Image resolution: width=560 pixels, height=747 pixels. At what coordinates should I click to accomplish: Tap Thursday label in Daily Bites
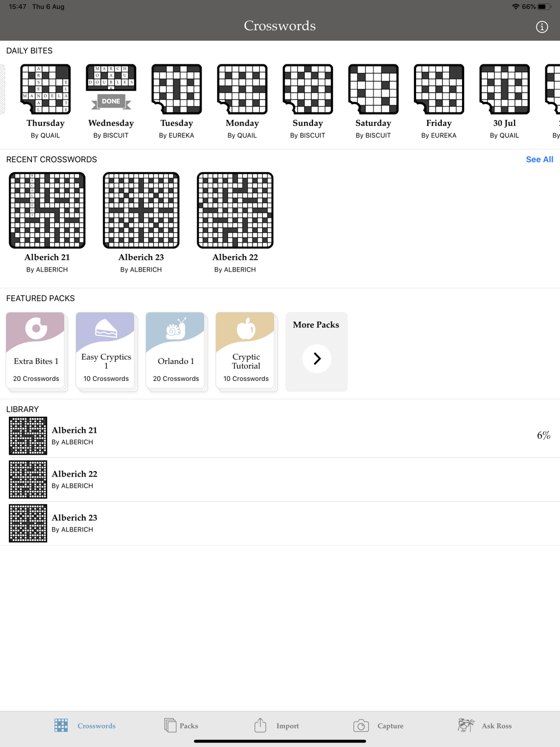click(45, 123)
